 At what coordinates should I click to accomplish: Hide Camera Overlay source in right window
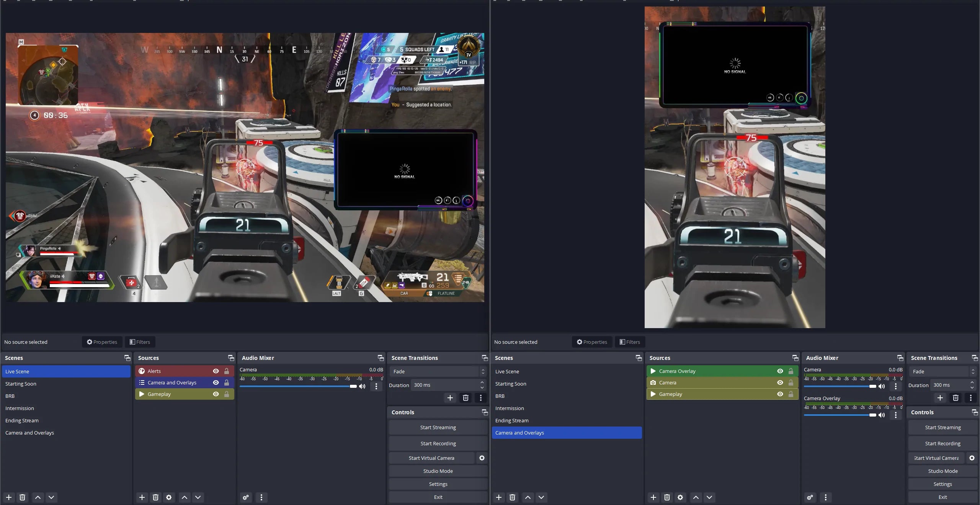click(780, 371)
